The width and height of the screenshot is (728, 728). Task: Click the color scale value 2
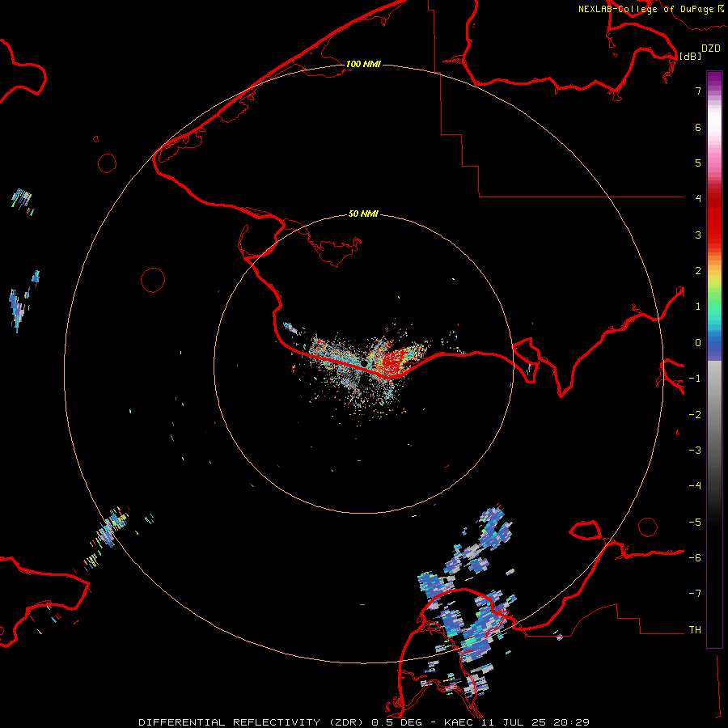[x=698, y=271]
